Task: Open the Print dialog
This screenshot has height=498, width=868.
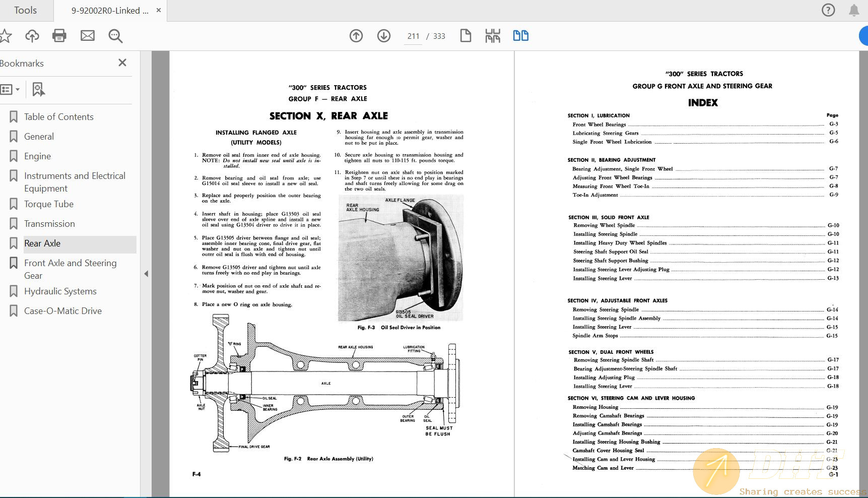Action: [59, 36]
